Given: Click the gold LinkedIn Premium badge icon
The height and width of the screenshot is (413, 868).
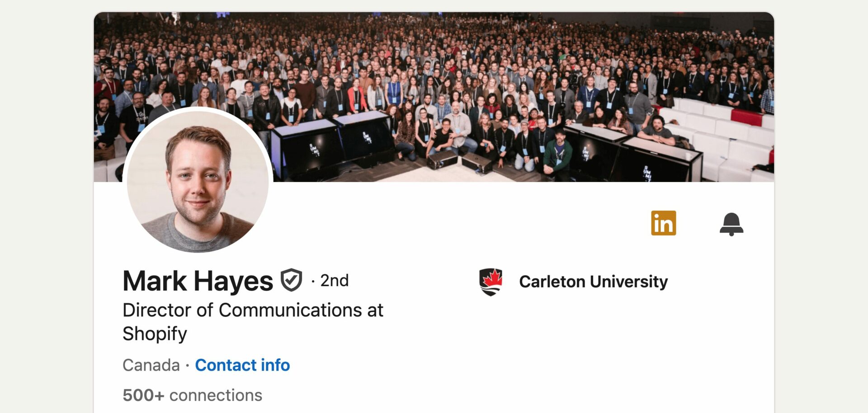Looking at the screenshot, I should coord(663,223).
